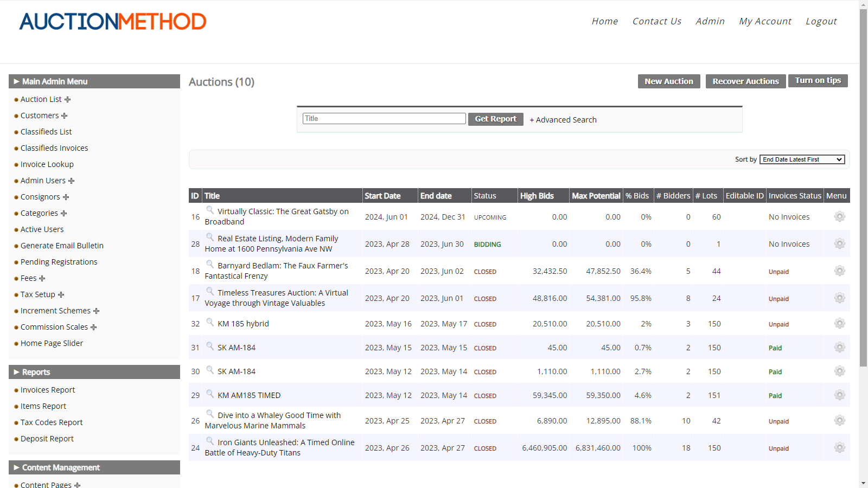Expand the Fees submenu plus icon
Viewport: 868px width, 488px height.
pyautogui.click(x=42, y=279)
